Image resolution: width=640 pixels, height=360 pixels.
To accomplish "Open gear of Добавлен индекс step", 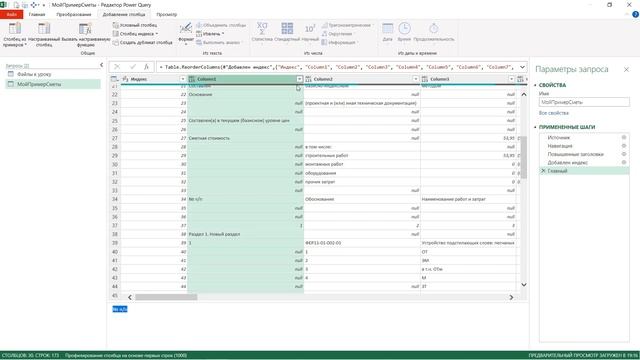I will pos(624,162).
